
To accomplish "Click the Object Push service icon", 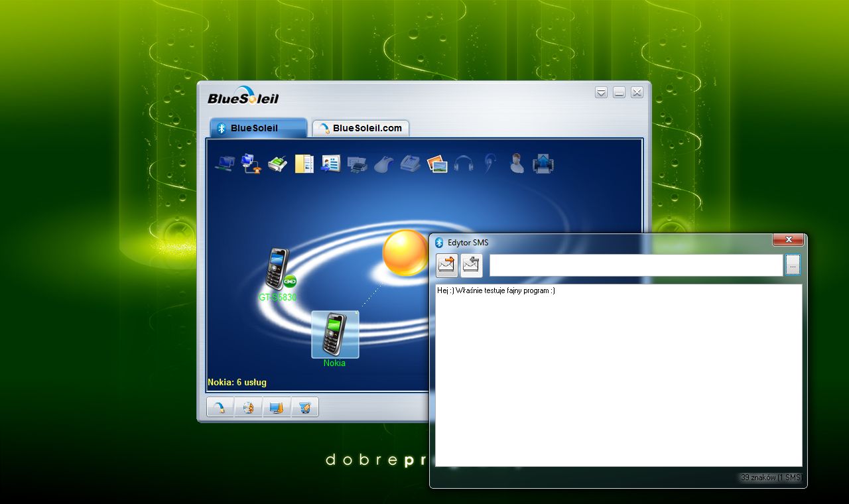I will 543,163.
